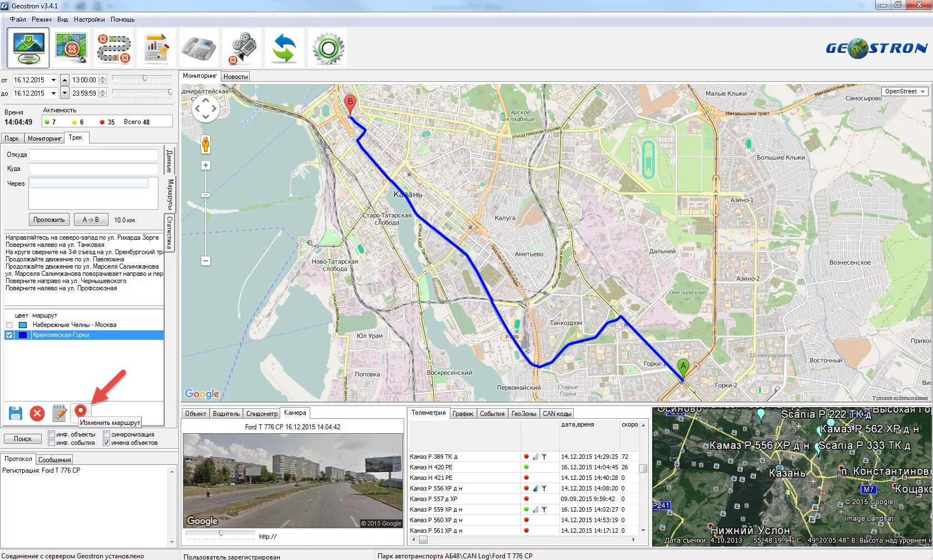Switch to the CAN коды tab

click(x=557, y=414)
